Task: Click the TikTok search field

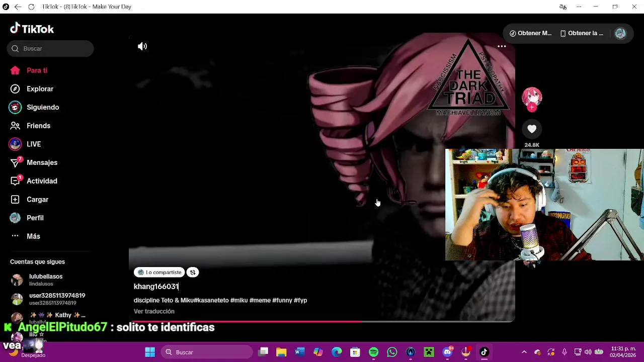Action: click(x=50, y=48)
